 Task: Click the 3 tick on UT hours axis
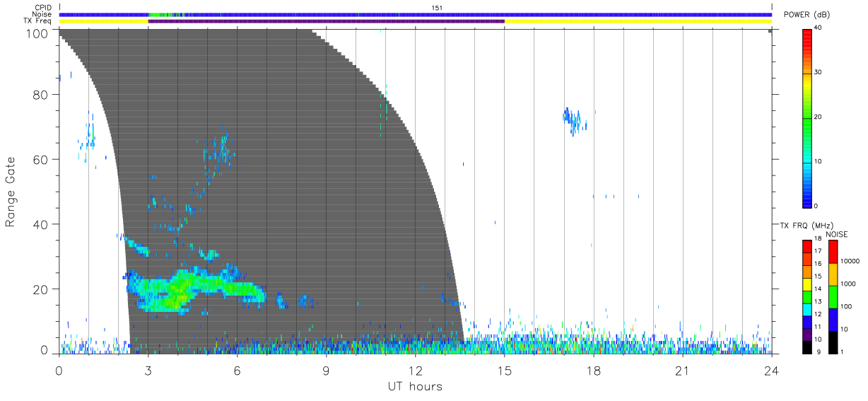(148, 370)
